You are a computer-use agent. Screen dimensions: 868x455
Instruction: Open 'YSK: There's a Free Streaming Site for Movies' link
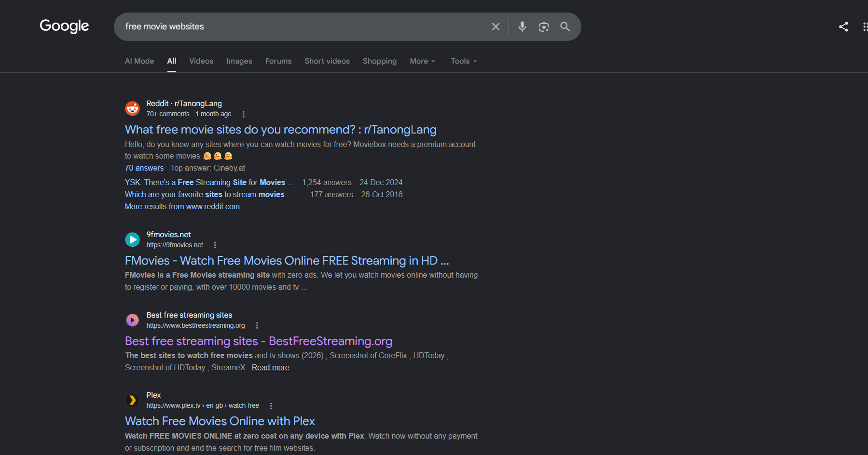pos(209,183)
